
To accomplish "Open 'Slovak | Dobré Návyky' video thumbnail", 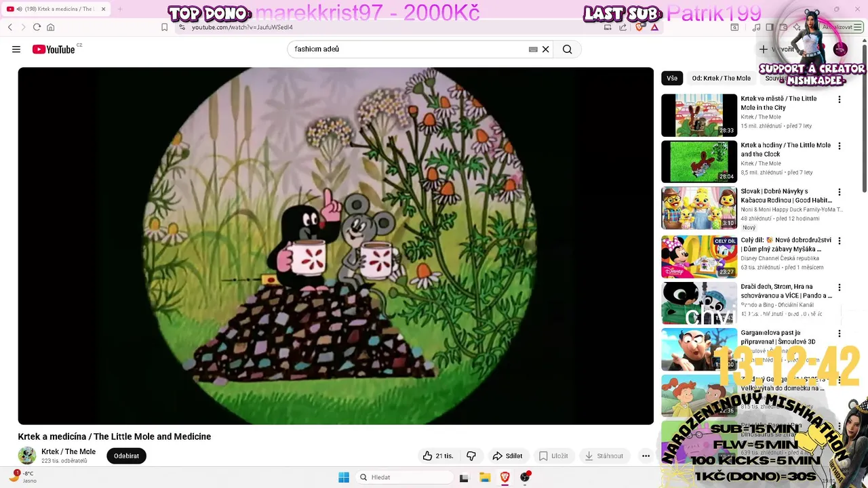I will pyautogui.click(x=699, y=208).
